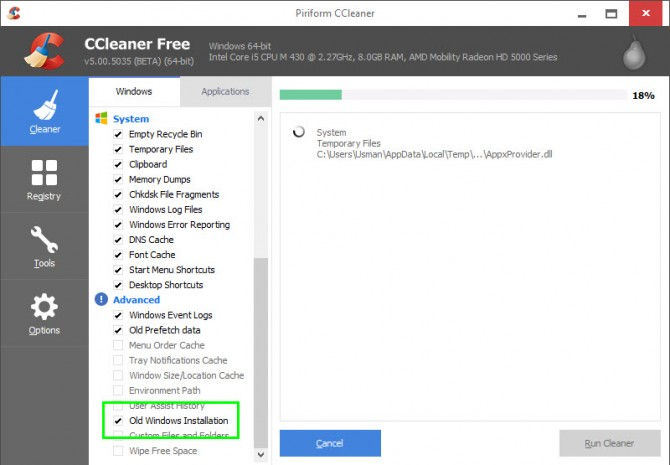
Task: Click the Temporary Files status line
Action: click(349, 143)
